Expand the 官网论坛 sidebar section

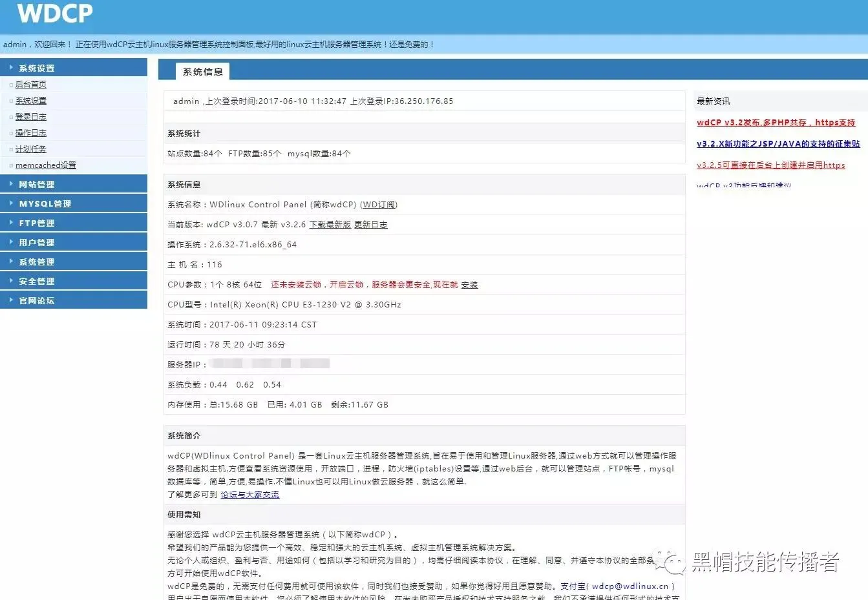pos(74,300)
